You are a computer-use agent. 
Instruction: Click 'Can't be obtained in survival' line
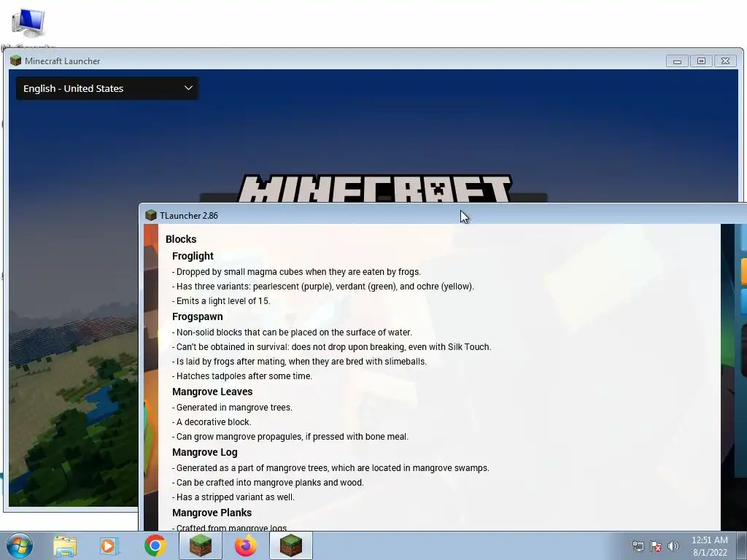[x=332, y=346]
